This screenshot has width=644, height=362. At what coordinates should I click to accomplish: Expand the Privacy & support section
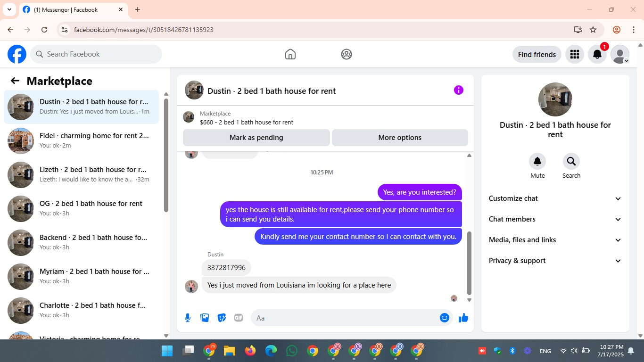point(555,261)
